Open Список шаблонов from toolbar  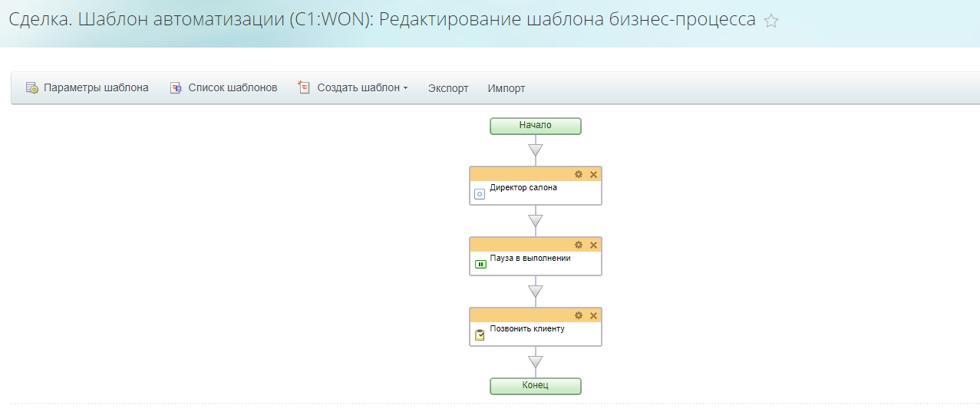click(223, 88)
